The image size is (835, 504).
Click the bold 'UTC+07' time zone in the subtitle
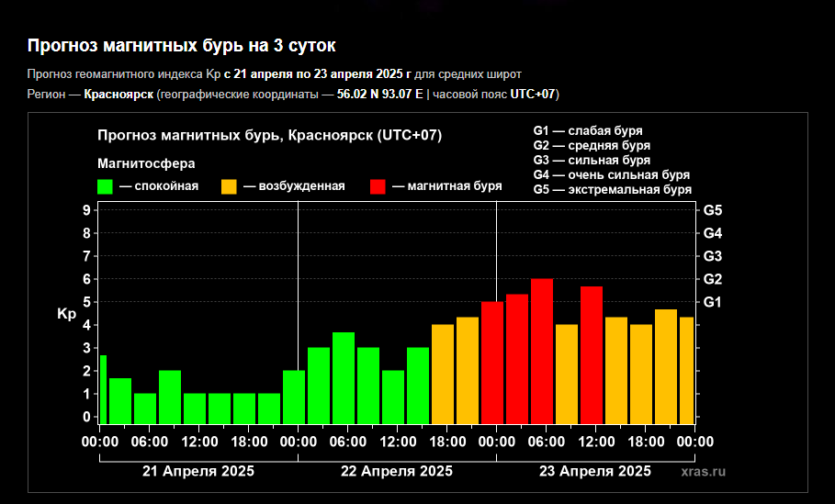coord(533,95)
